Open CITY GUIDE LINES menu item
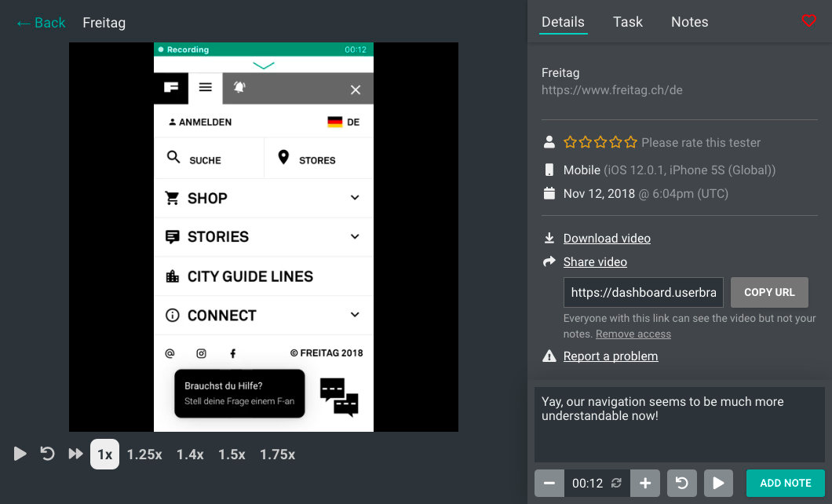This screenshot has height=504, width=832. (x=264, y=276)
